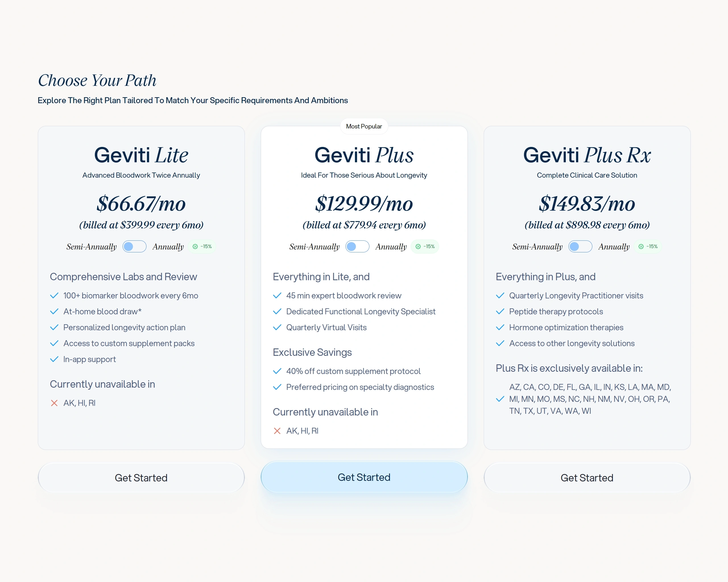Click Get Started under Geviti Plus Rx
Screen dimensions: 728x582
587,478
